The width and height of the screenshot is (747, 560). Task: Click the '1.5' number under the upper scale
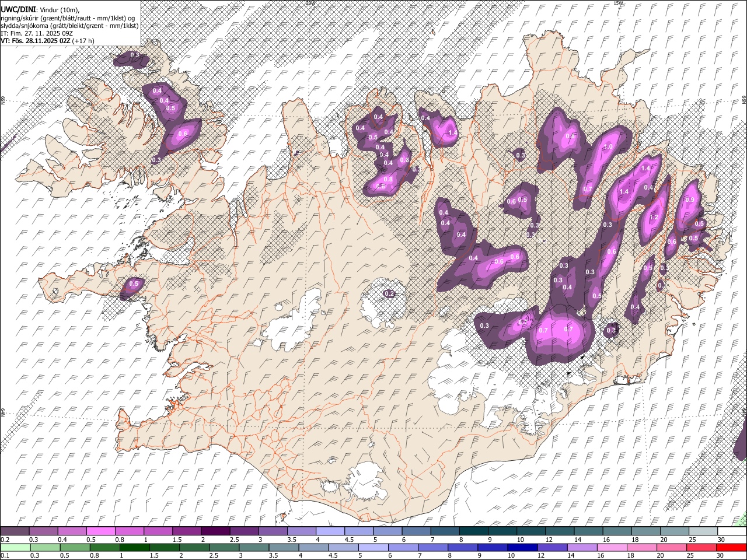(176, 540)
